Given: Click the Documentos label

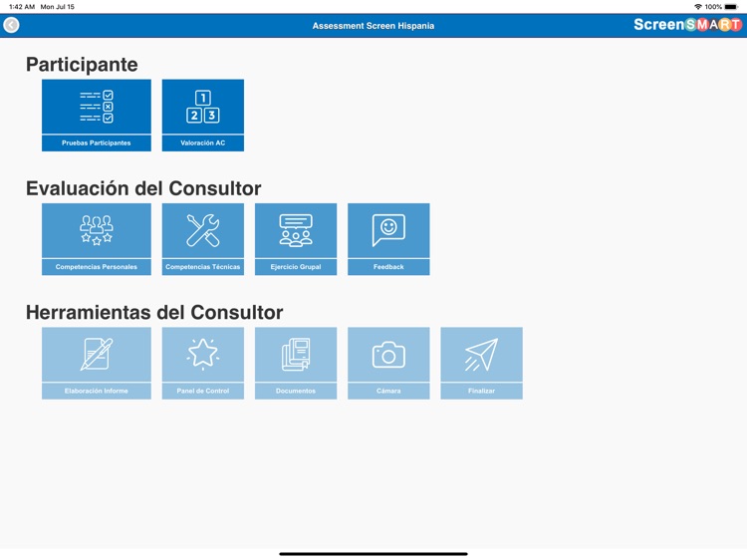Looking at the screenshot, I should [296, 391].
